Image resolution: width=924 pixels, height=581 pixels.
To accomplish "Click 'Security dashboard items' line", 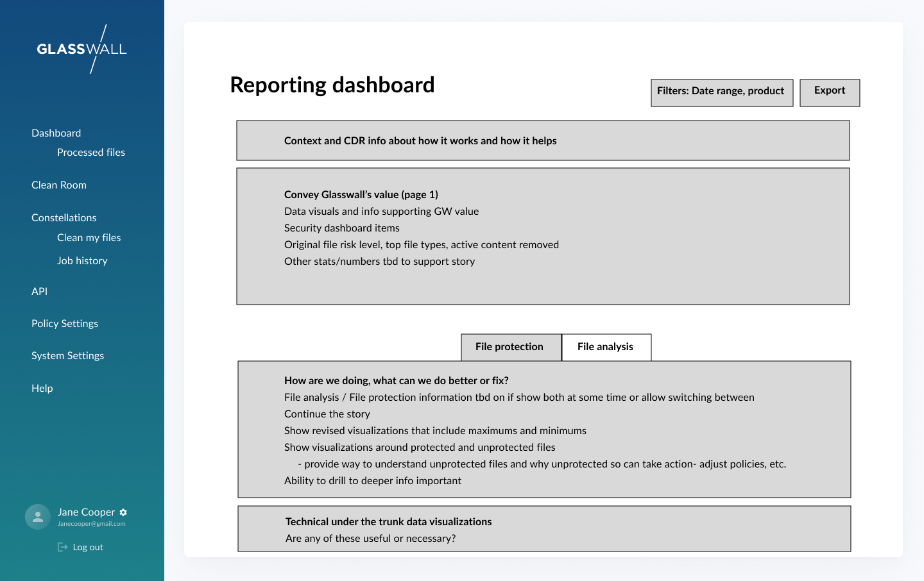I will tap(342, 228).
